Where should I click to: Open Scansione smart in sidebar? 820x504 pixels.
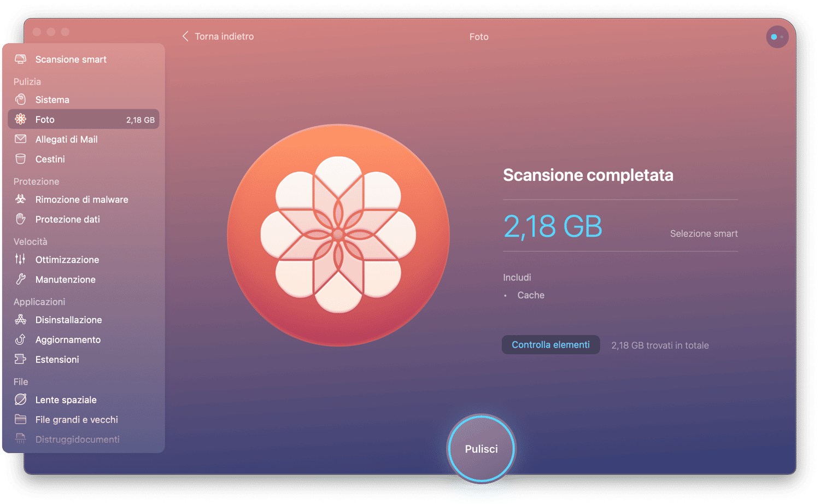71,59
